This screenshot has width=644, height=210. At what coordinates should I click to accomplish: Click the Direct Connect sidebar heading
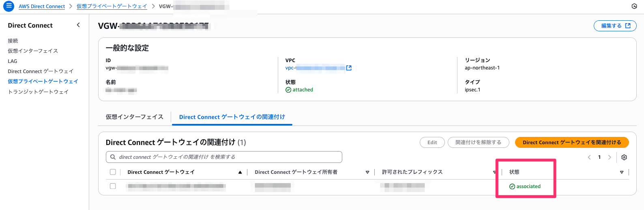[30, 25]
